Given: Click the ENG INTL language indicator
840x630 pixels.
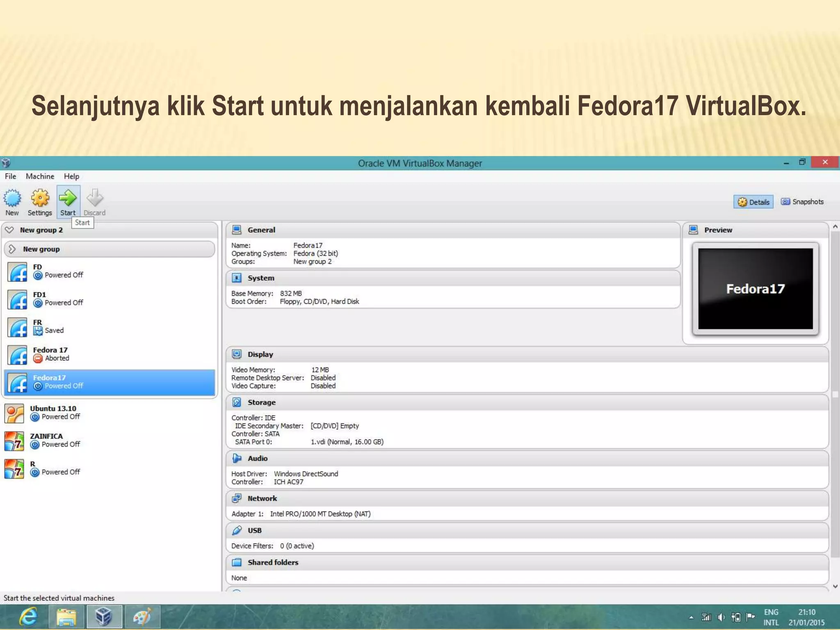Looking at the screenshot, I should [x=771, y=617].
